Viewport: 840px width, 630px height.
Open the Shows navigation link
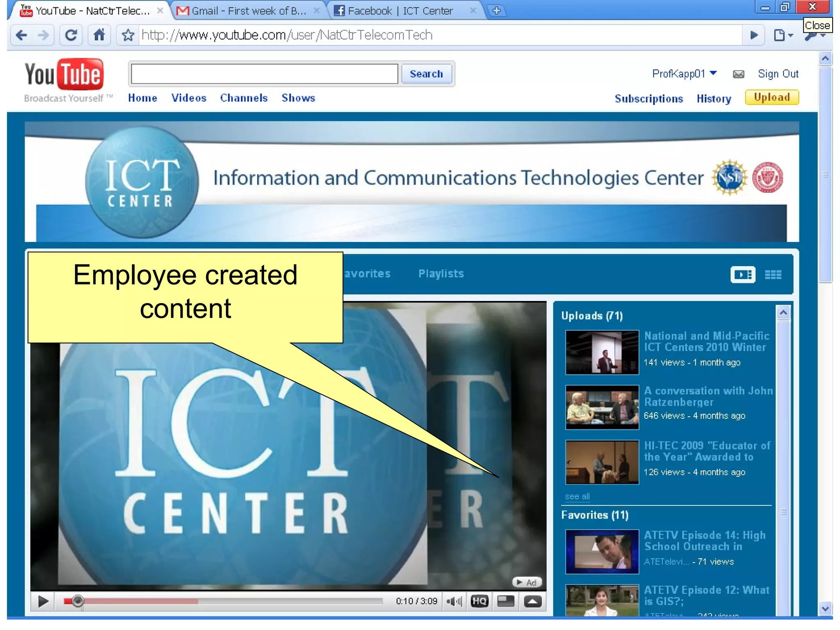(x=298, y=98)
